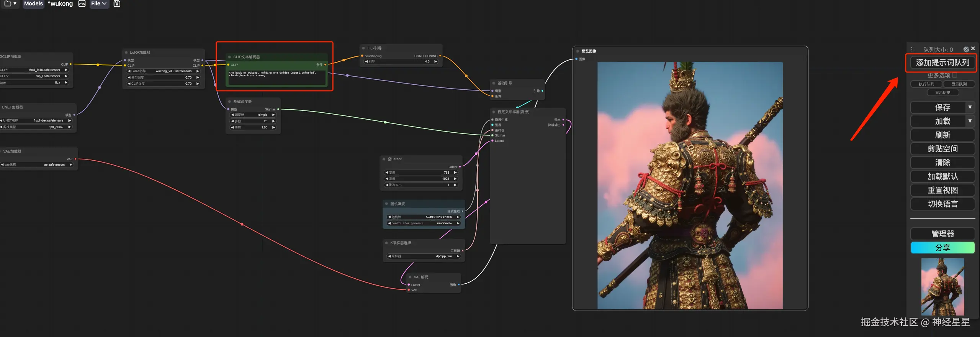The width and height of the screenshot is (980, 337).
Task: Click the 图像 output dot on VAE解码
Action: point(458,284)
